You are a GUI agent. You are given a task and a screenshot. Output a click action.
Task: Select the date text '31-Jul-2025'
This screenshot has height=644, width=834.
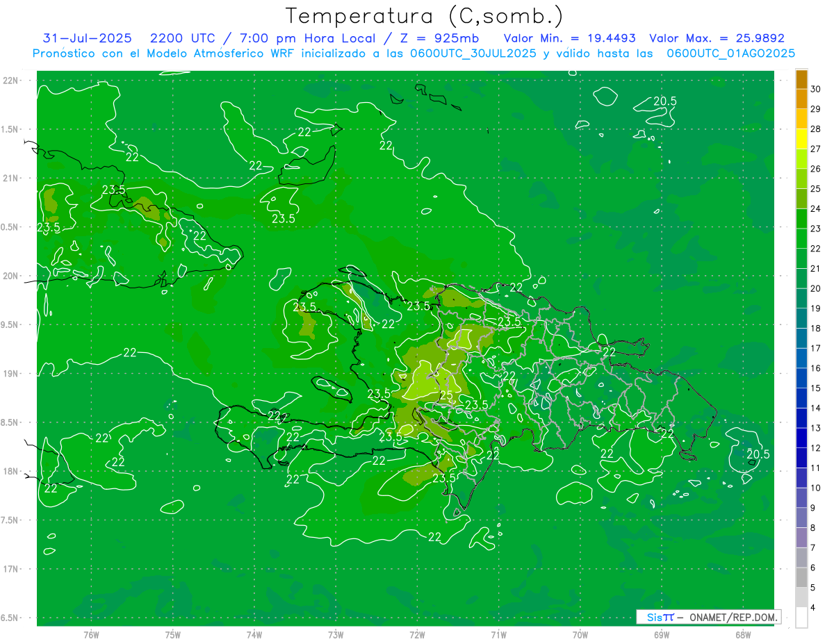(88, 38)
